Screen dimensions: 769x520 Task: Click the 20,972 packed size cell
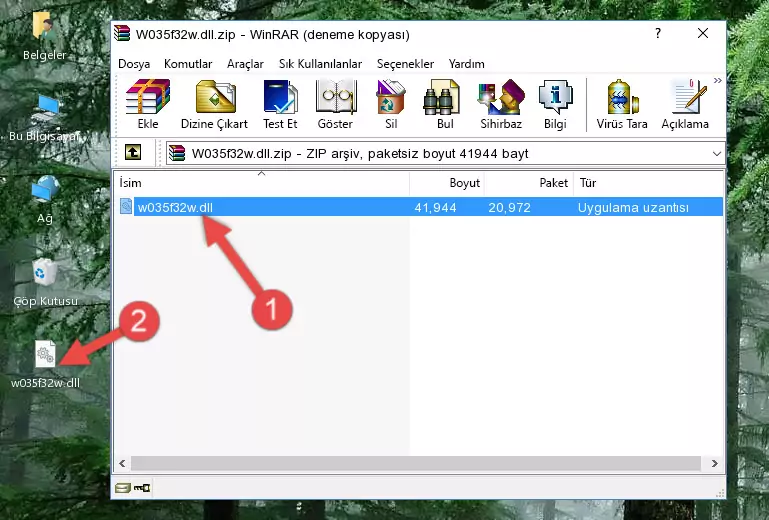(509, 208)
